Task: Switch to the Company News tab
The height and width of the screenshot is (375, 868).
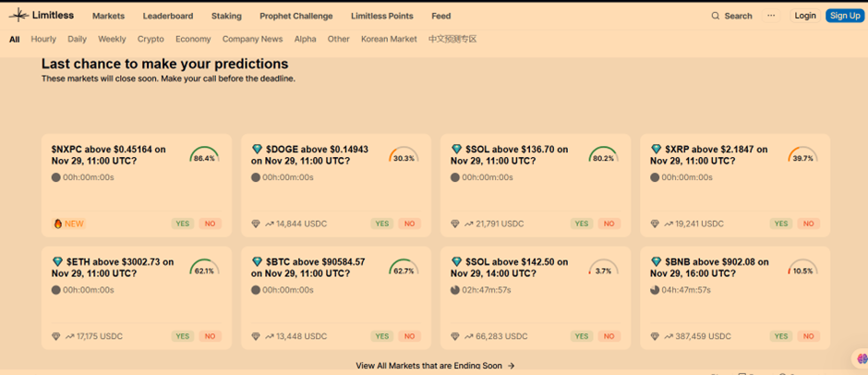Action: tap(252, 40)
